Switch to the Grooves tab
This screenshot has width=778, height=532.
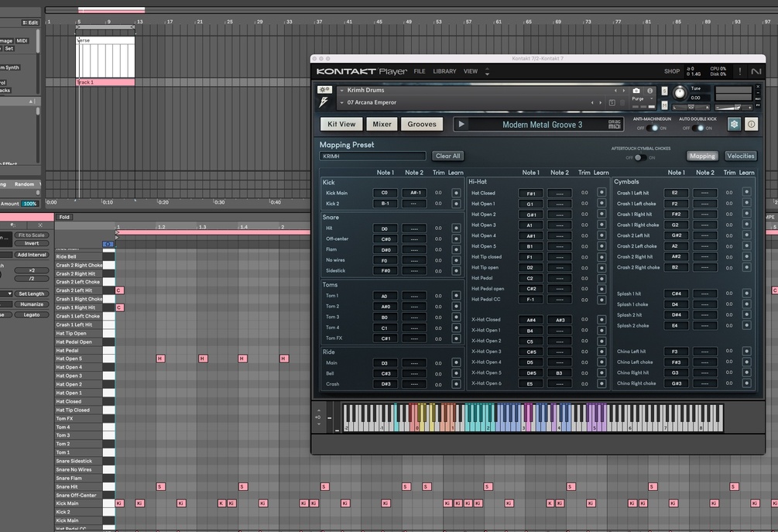[x=422, y=124]
